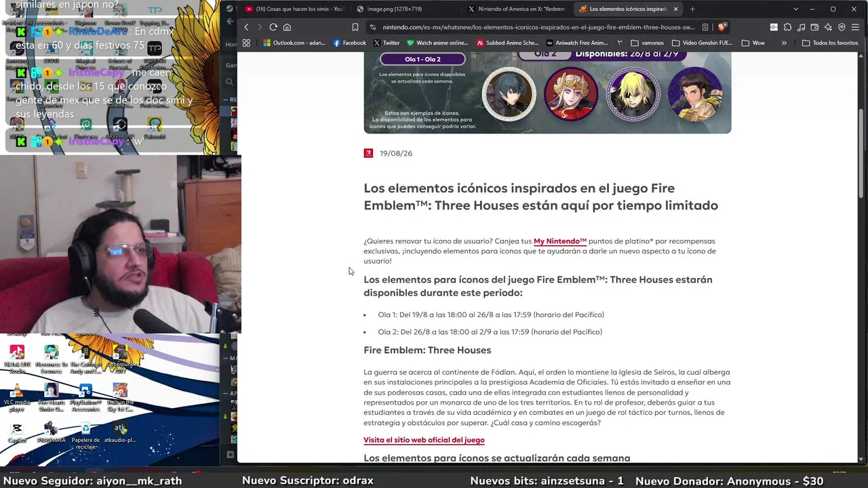Click the Ola 2 schedule bullet text
The height and width of the screenshot is (488, 868).
490,332
